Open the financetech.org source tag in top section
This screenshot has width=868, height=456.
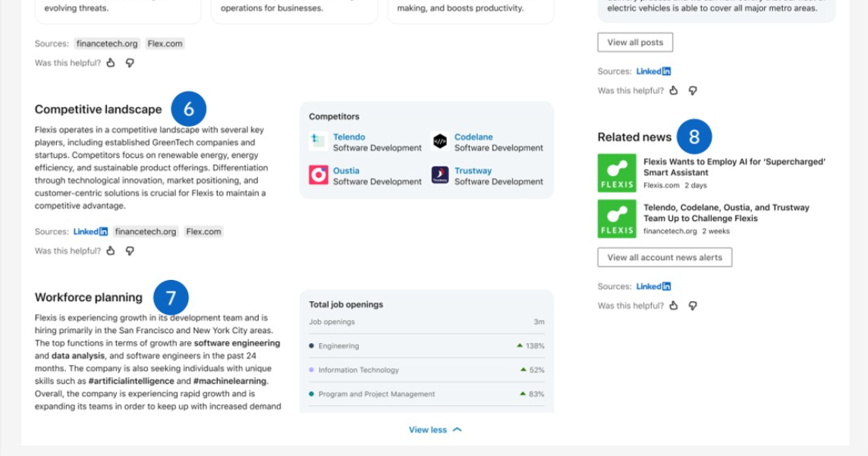pos(107,43)
